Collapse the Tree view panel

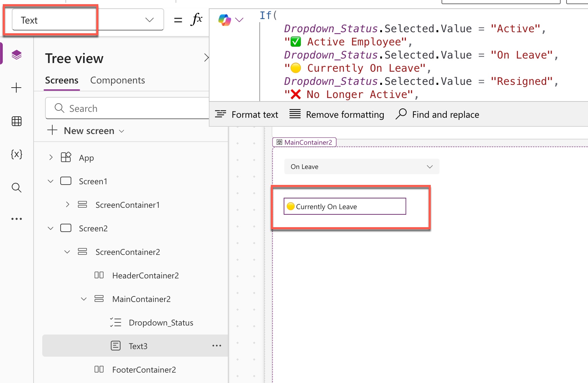point(207,57)
